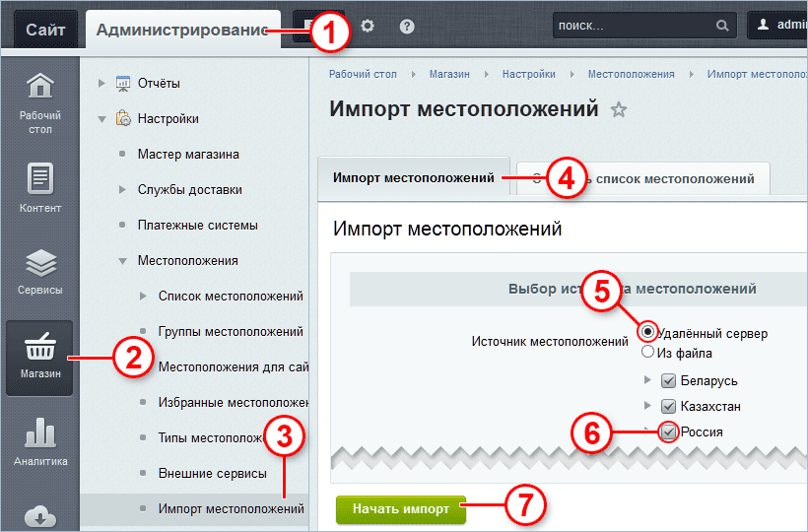
Task: Toggle the Казахстан checkbox
Action: click(668, 406)
